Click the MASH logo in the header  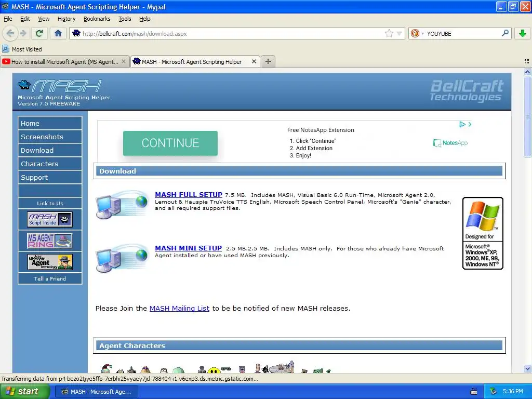(60, 86)
